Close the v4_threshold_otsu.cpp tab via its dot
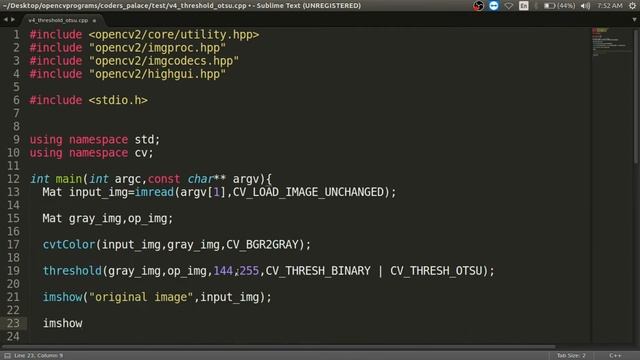 [94, 20]
